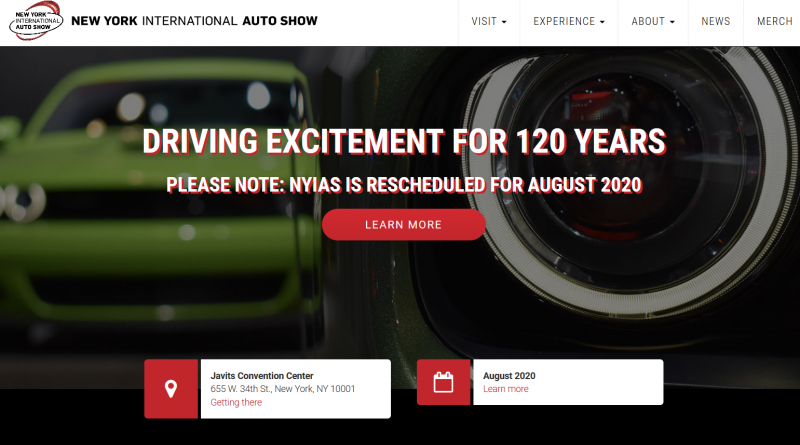Open the About dropdown menu

point(653,21)
